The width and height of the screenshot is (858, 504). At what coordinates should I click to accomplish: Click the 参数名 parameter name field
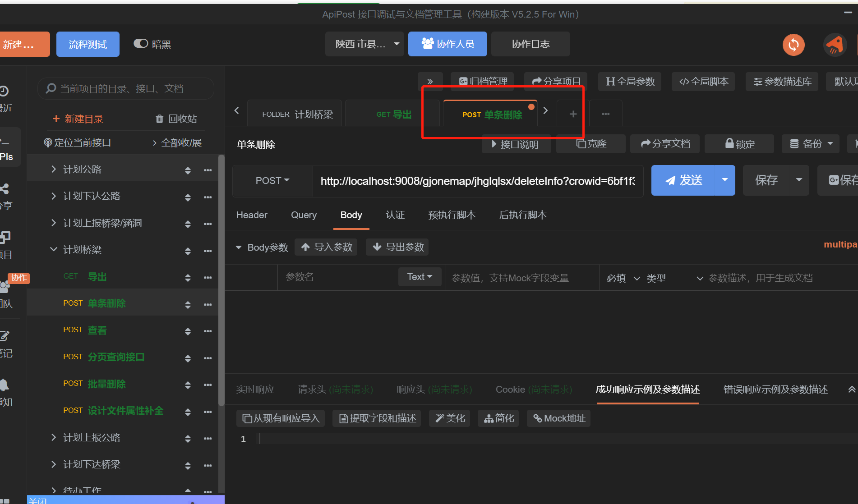coord(337,277)
